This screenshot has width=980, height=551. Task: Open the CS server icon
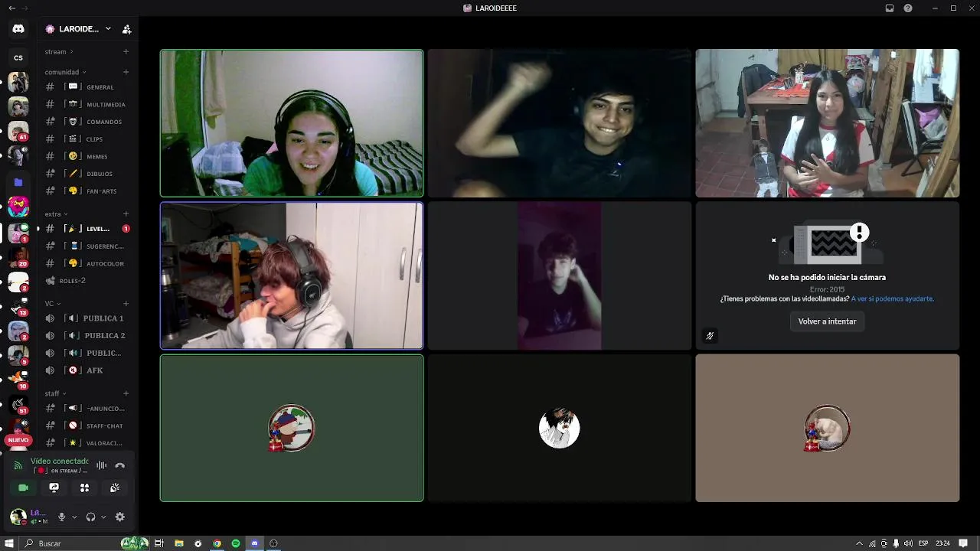[18, 57]
